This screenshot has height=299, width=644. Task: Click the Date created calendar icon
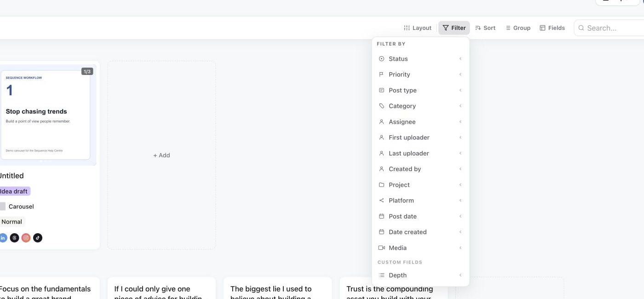pyautogui.click(x=381, y=232)
